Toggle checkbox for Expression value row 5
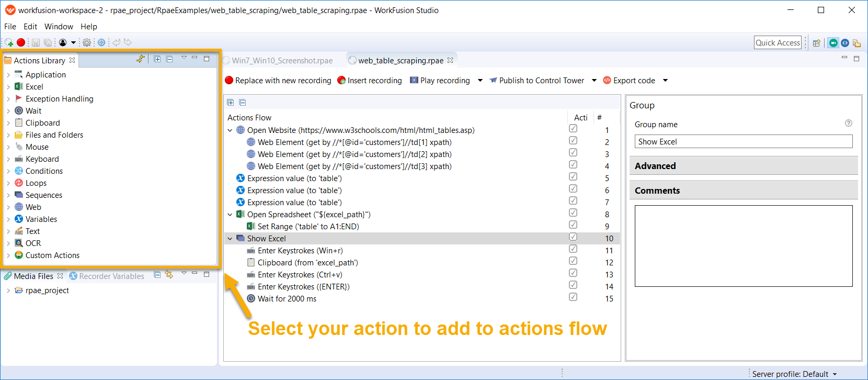The width and height of the screenshot is (868, 380). click(x=573, y=177)
